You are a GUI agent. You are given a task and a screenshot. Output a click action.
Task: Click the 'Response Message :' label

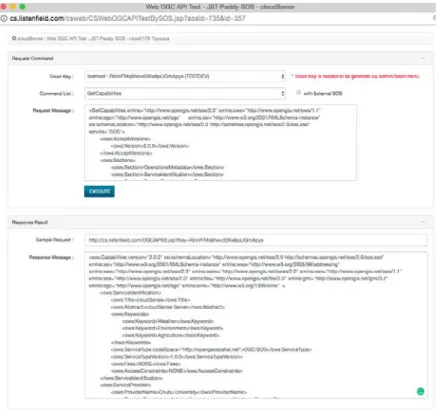click(x=51, y=257)
